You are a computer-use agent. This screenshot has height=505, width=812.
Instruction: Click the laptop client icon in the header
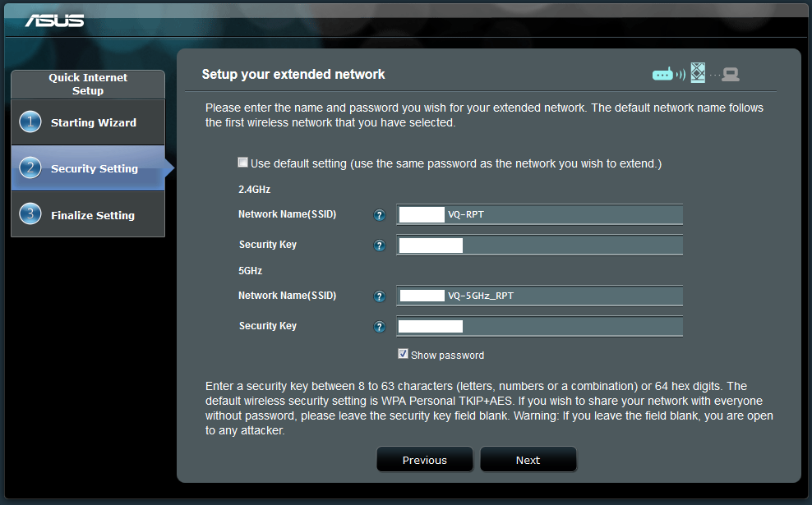pyautogui.click(x=731, y=75)
